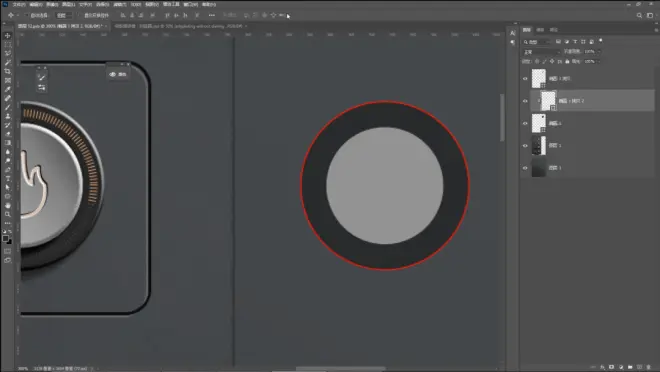Toggle visibility of the selected highlighted layer
This screenshot has height=372, width=660.
click(525, 101)
